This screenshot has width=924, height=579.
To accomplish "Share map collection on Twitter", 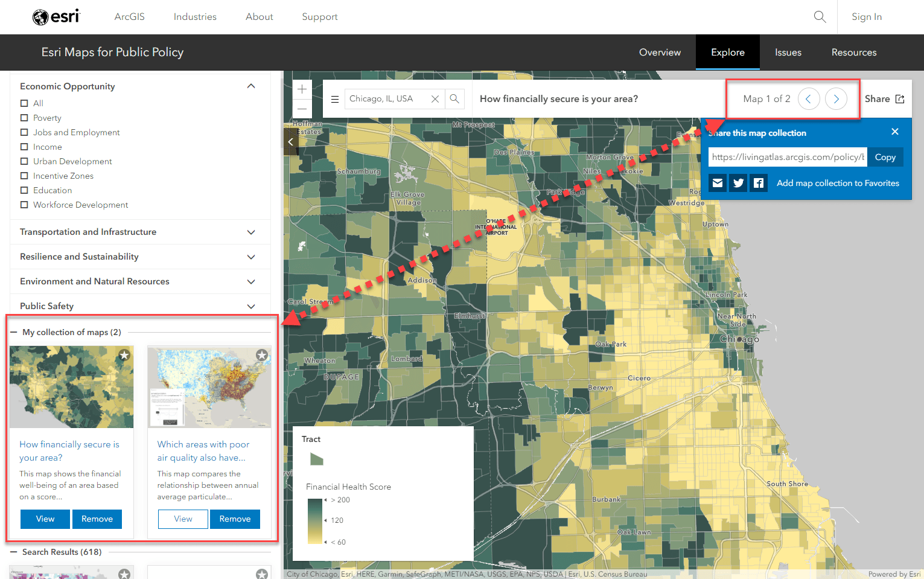I will 738,183.
